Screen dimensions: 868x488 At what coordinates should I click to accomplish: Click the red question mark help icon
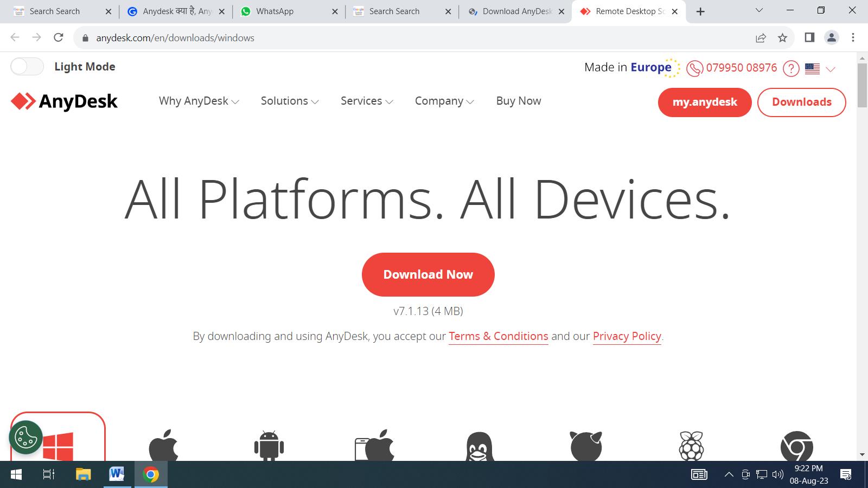point(791,68)
